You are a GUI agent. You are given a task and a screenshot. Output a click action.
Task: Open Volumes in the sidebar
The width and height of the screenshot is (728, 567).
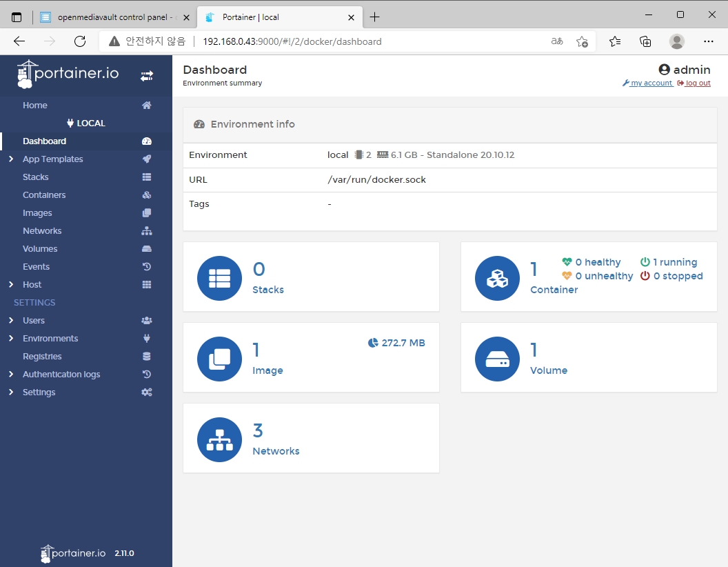40,249
